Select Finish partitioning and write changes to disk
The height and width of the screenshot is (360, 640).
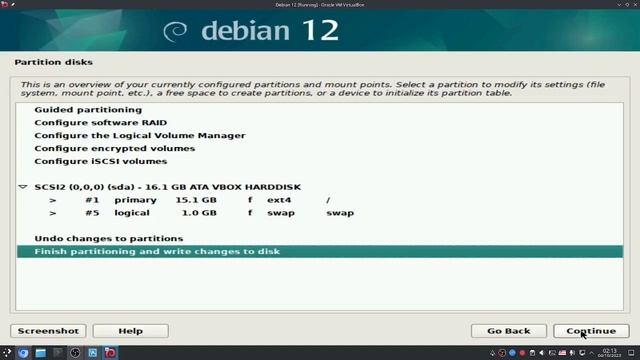[x=320, y=251]
